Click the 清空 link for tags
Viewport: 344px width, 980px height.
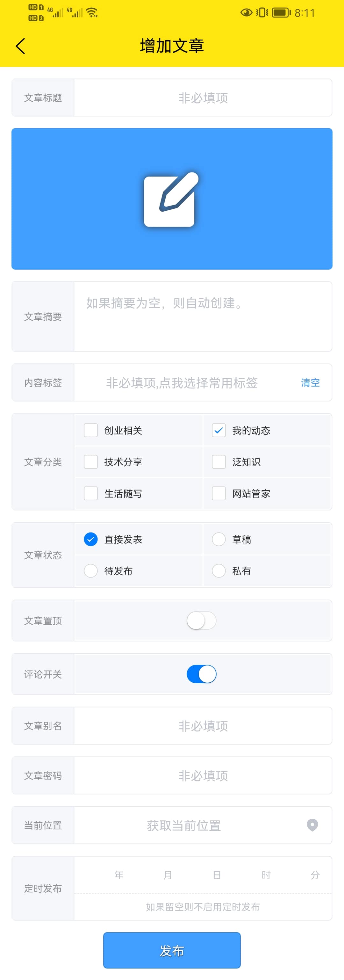tap(310, 383)
